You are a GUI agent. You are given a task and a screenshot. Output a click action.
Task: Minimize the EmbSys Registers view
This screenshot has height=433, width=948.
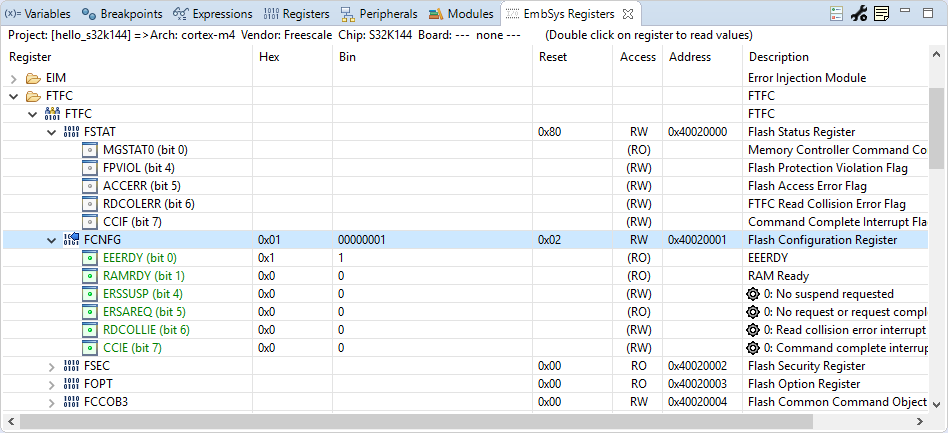pos(905,10)
